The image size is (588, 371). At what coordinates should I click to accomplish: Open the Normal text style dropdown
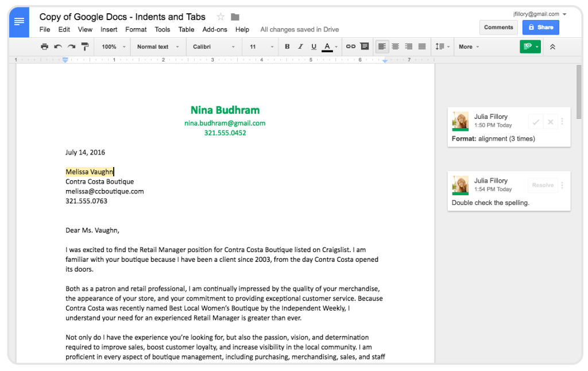[157, 47]
